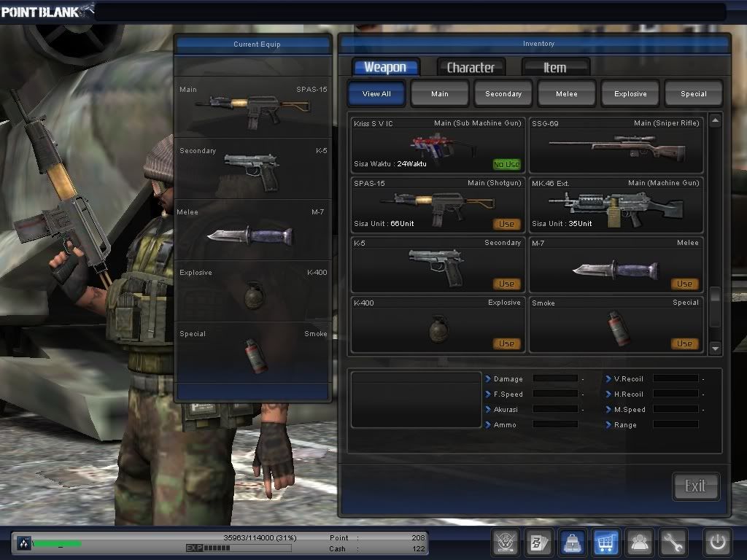Click equipped Explosive K-400 slot

tap(253, 291)
